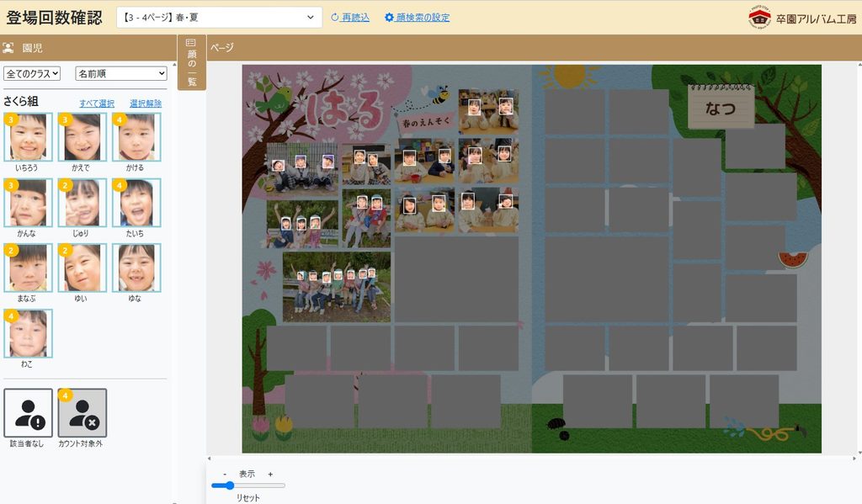Open the 全てのクラス class filter dropdown
Image resolution: width=862 pixels, height=504 pixels.
pyautogui.click(x=32, y=74)
